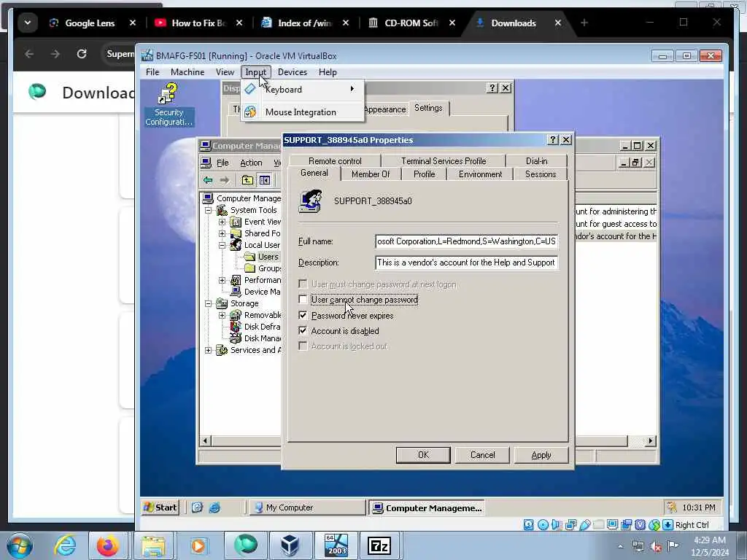Click the guest security tray icon beside 10:31 PM
Viewport: 747px width, 560px height.
click(x=672, y=507)
